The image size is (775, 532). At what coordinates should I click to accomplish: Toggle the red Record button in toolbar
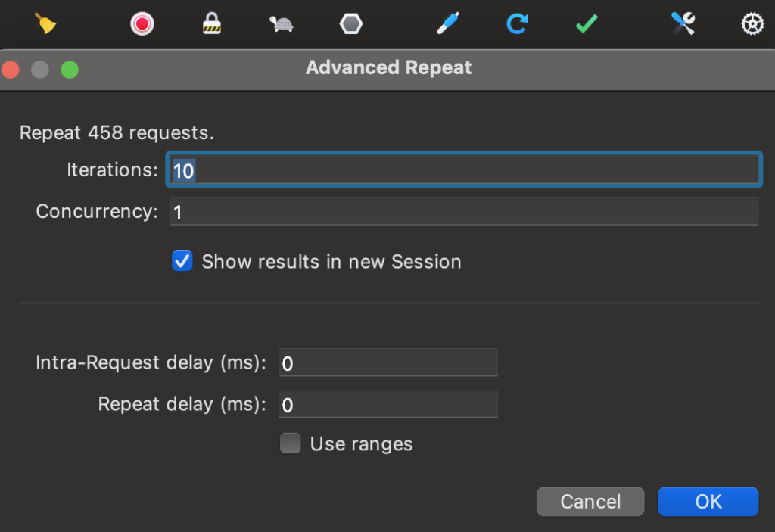[142, 24]
